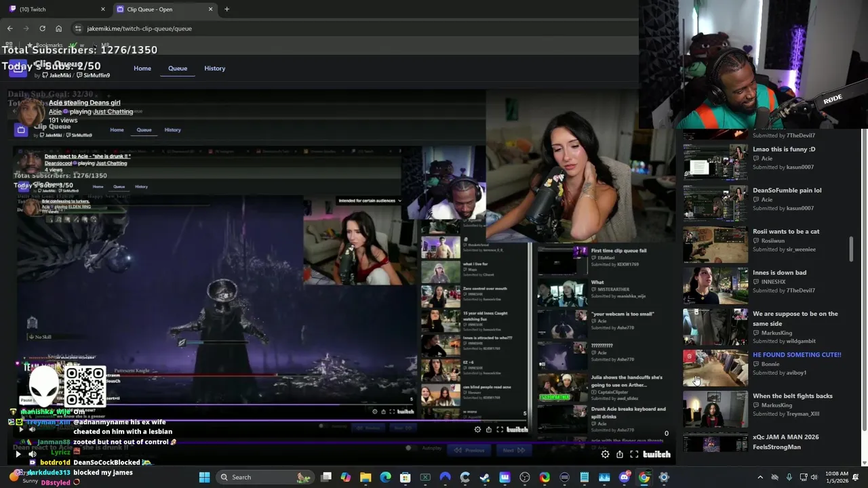Viewport: 868px width, 488px height.
Task: Open Google Chrome from the taskbar
Action: tap(644, 477)
